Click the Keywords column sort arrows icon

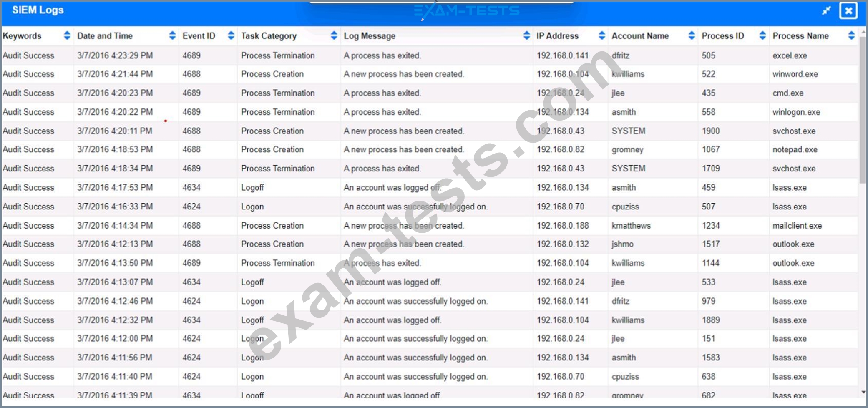click(x=67, y=36)
